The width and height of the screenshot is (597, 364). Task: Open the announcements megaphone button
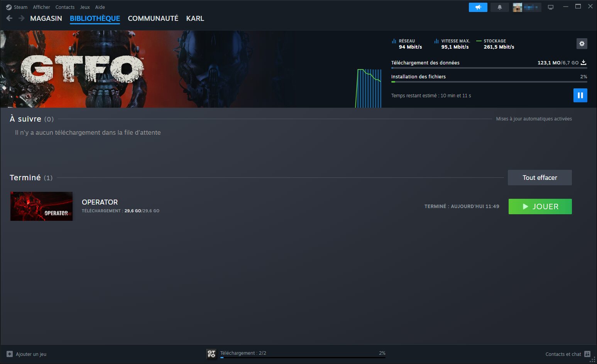click(478, 7)
